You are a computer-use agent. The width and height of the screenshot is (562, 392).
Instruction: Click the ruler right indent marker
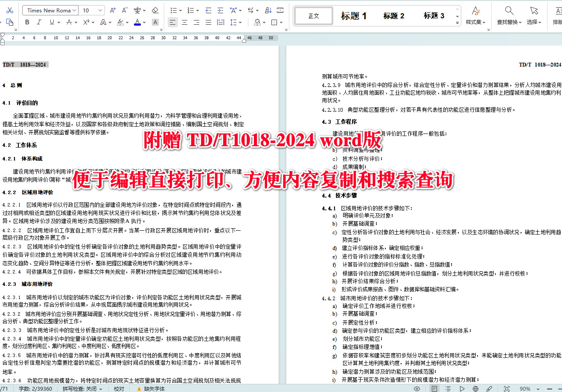(x=244, y=41)
